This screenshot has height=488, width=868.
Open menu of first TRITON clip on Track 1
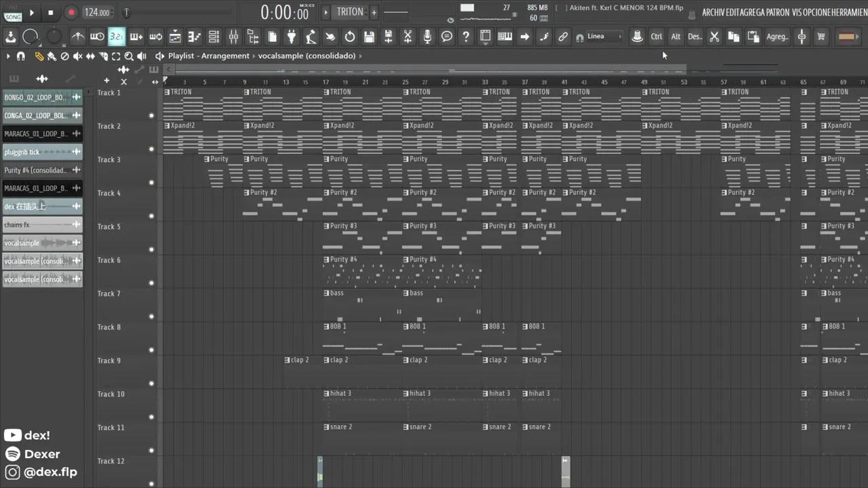tap(167, 92)
